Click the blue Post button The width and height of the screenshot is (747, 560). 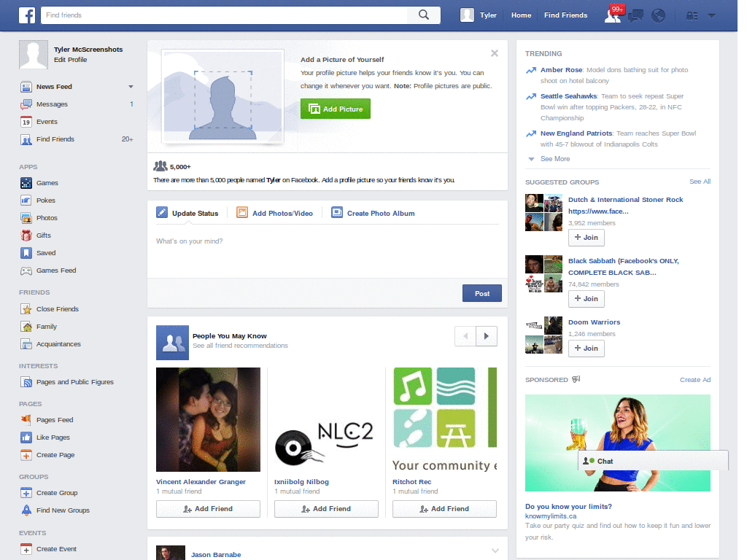[482, 293]
